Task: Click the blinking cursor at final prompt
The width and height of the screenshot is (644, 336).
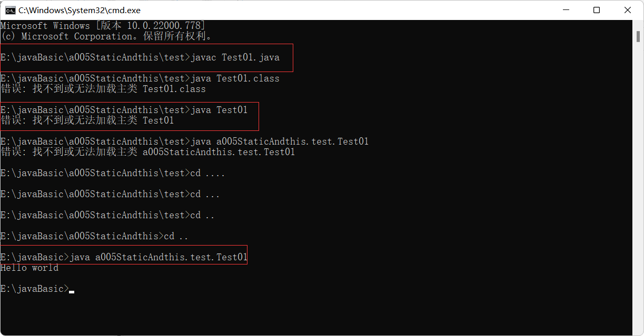Action: 72,290
